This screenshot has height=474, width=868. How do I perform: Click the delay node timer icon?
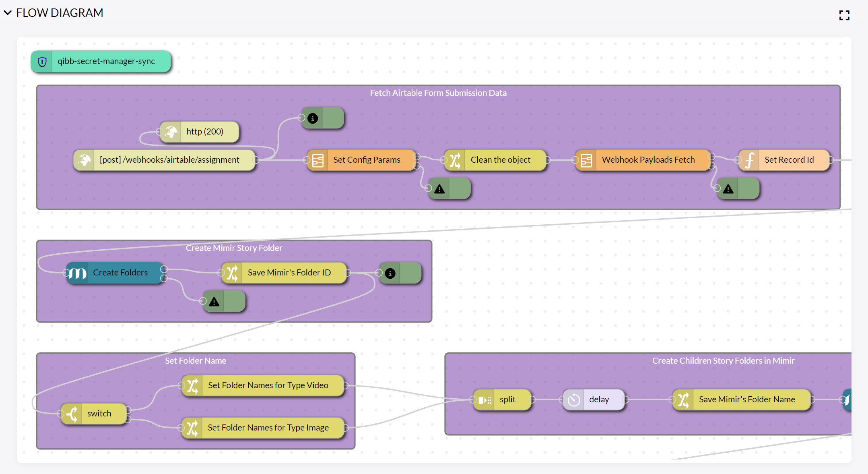click(x=574, y=400)
